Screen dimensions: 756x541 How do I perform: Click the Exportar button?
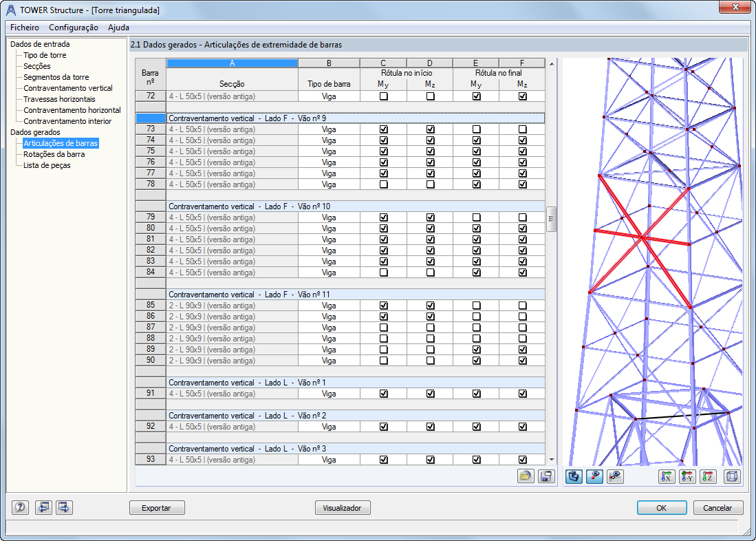157,508
